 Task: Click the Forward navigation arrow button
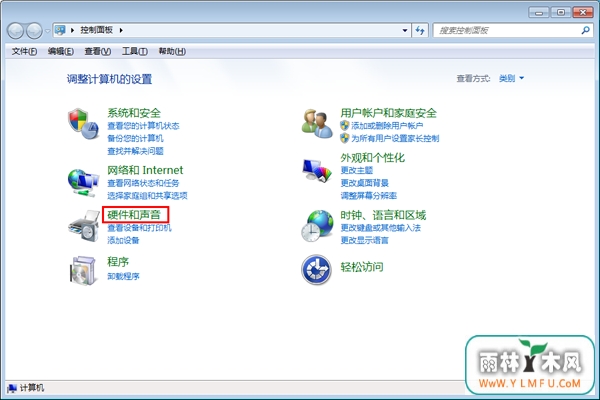click(34, 31)
